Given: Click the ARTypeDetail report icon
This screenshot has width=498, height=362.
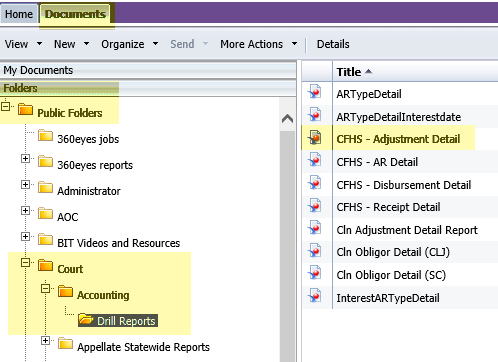Looking at the screenshot, I should click(315, 92).
